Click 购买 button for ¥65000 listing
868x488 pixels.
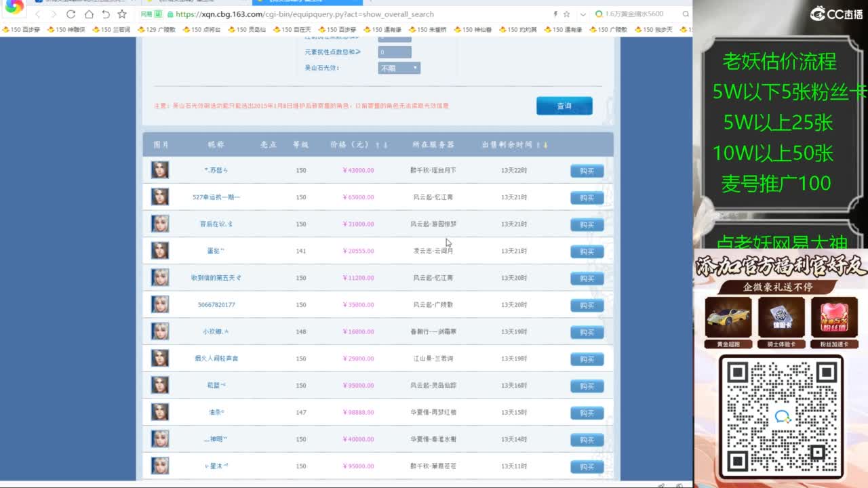587,197
